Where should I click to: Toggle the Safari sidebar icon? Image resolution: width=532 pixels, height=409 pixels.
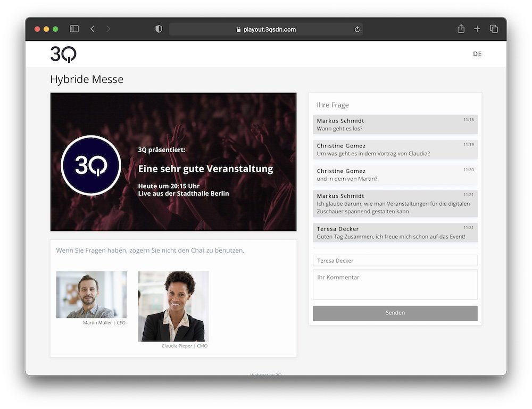pos(74,29)
